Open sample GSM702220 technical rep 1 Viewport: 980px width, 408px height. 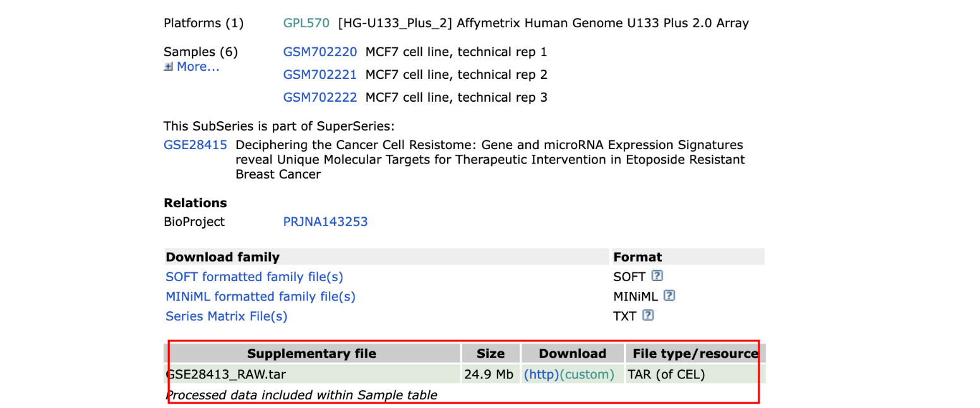(320, 52)
